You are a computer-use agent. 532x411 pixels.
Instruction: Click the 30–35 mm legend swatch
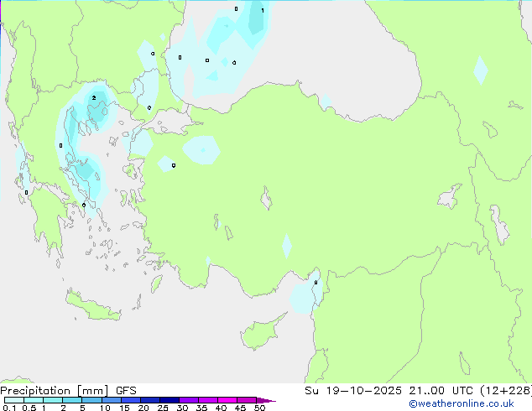pyautogui.click(x=188, y=400)
